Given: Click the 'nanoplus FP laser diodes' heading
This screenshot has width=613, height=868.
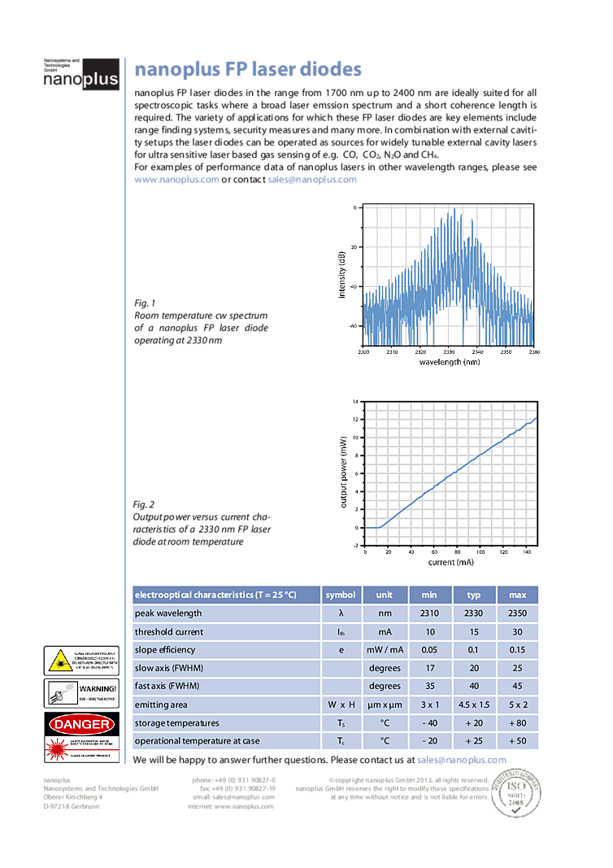Looking at the screenshot, I should pos(247,71).
